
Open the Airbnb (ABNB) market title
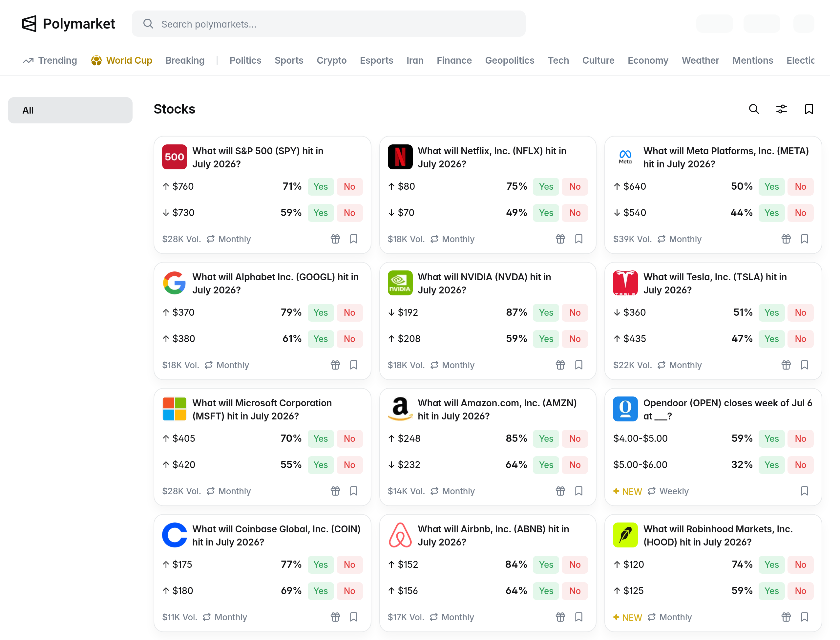tap(493, 536)
